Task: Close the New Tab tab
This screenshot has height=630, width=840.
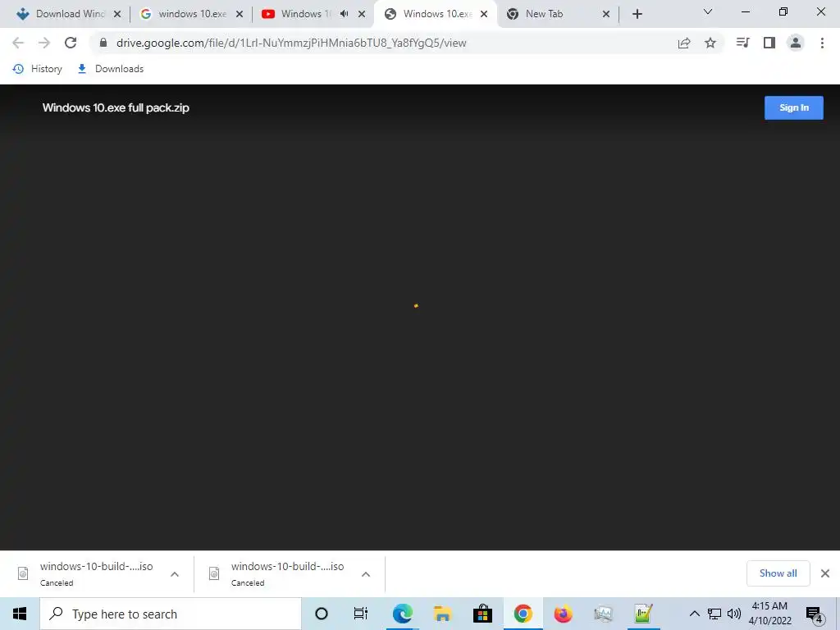Action: (606, 14)
